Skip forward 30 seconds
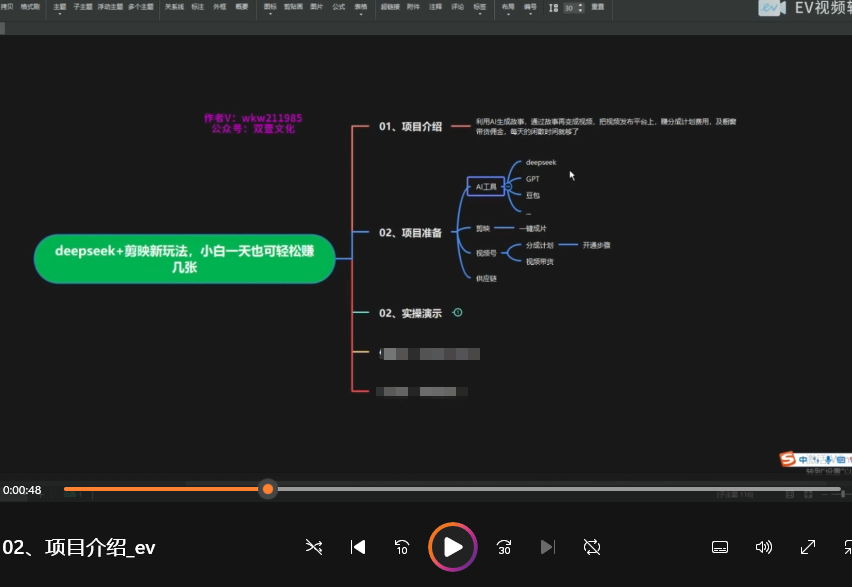The image size is (852, 587). pos(504,547)
